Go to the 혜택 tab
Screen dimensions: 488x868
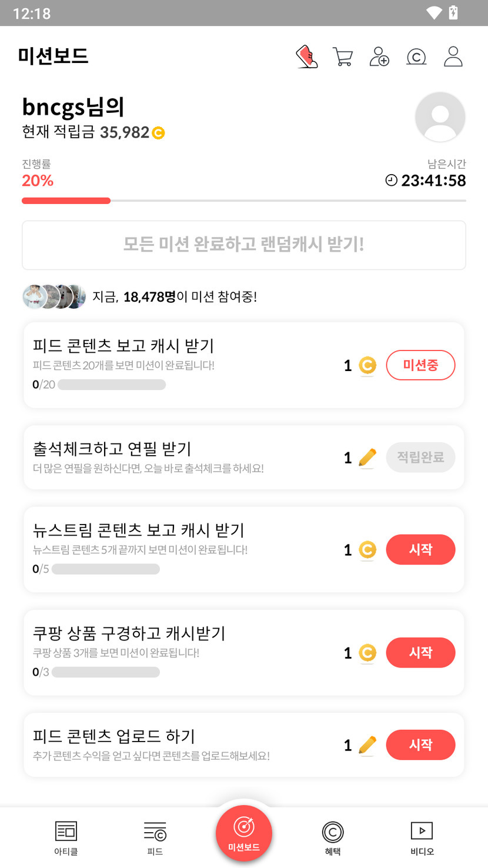(333, 837)
